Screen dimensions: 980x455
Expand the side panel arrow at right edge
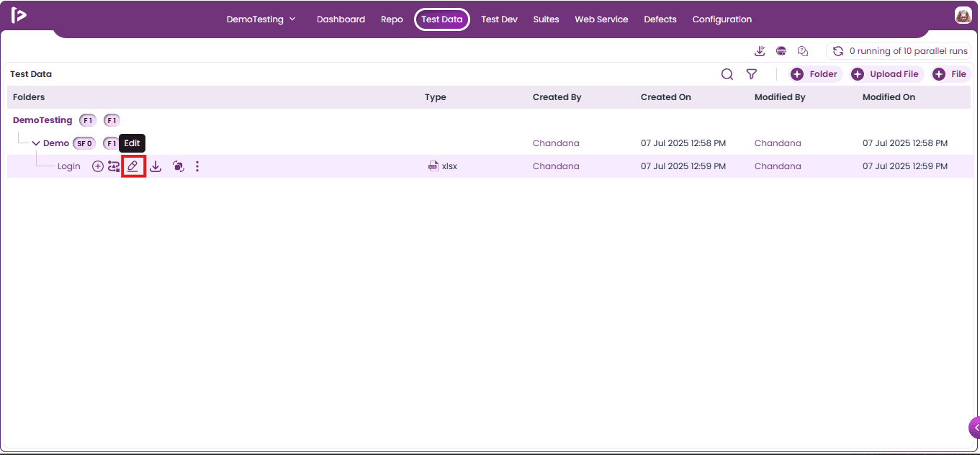click(975, 428)
